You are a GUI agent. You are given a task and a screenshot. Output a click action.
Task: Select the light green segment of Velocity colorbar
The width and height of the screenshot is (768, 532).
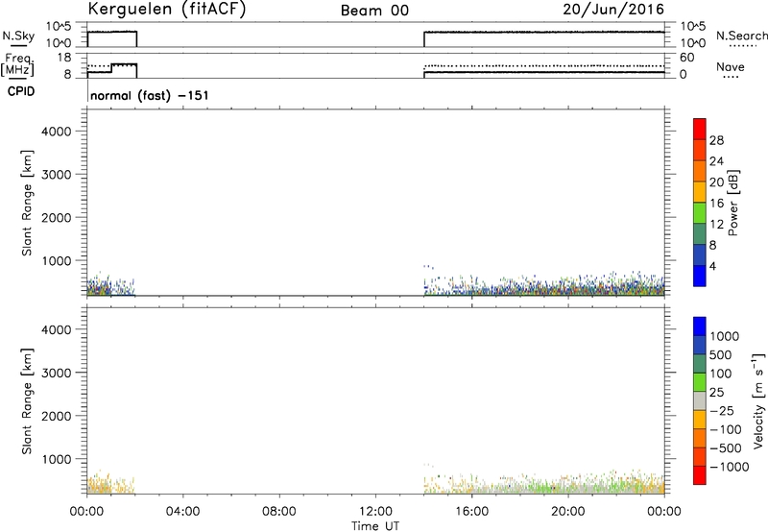tap(700, 382)
